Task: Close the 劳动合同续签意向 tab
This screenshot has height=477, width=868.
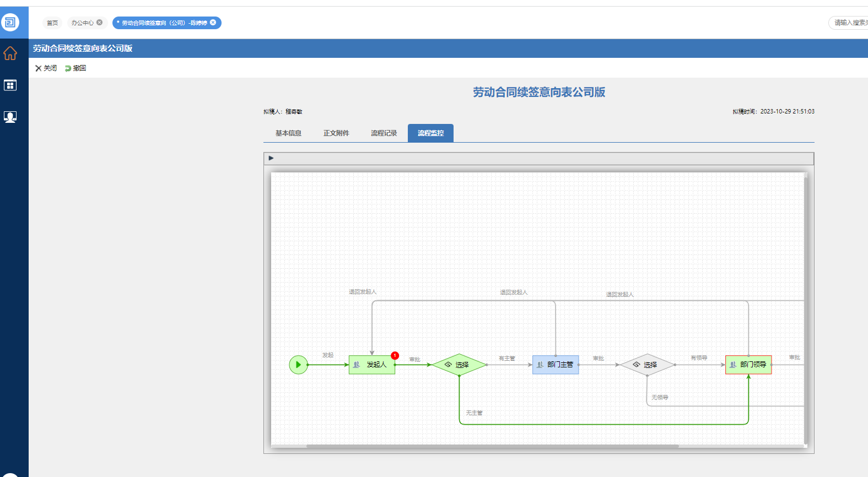Action: 213,23
